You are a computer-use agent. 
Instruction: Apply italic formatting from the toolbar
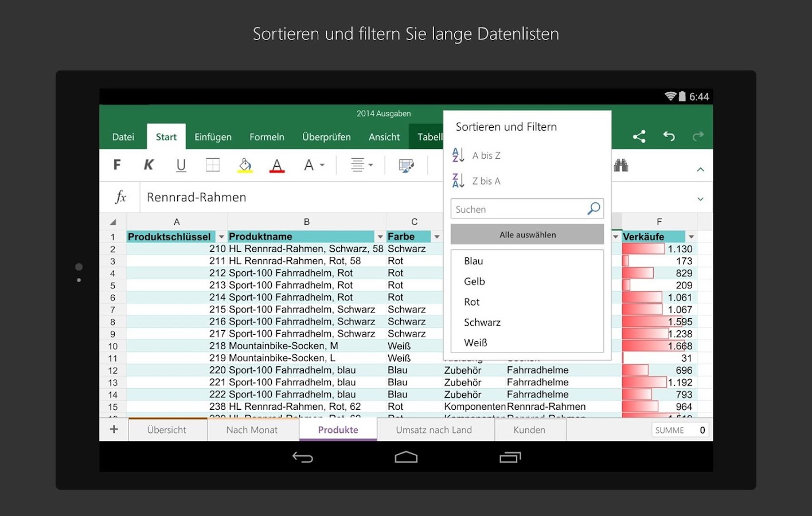(149, 165)
